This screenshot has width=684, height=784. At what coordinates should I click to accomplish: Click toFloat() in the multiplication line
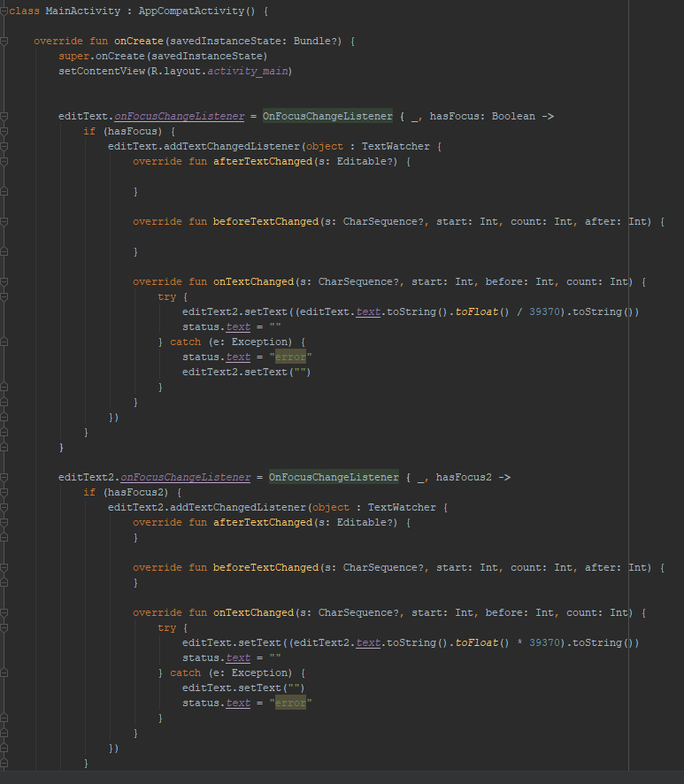482,643
